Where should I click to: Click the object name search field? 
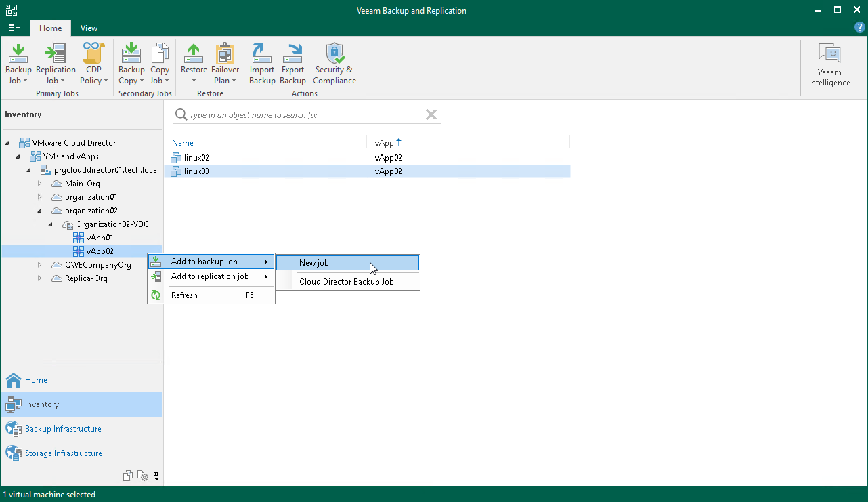305,114
